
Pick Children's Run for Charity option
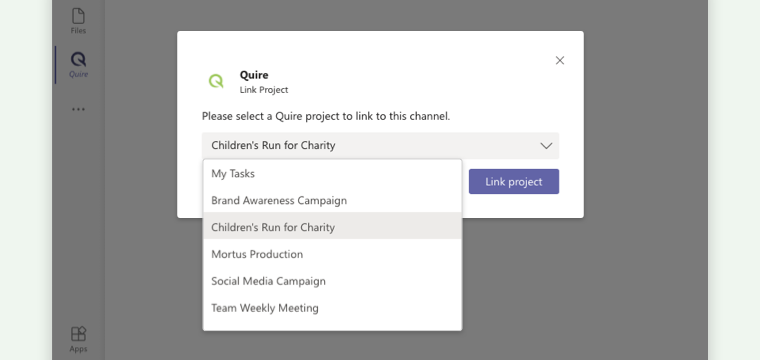(x=332, y=227)
